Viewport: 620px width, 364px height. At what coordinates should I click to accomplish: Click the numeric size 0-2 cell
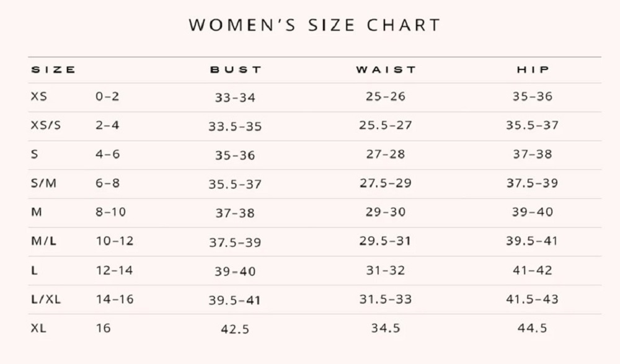pyautogui.click(x=107, y=97)
